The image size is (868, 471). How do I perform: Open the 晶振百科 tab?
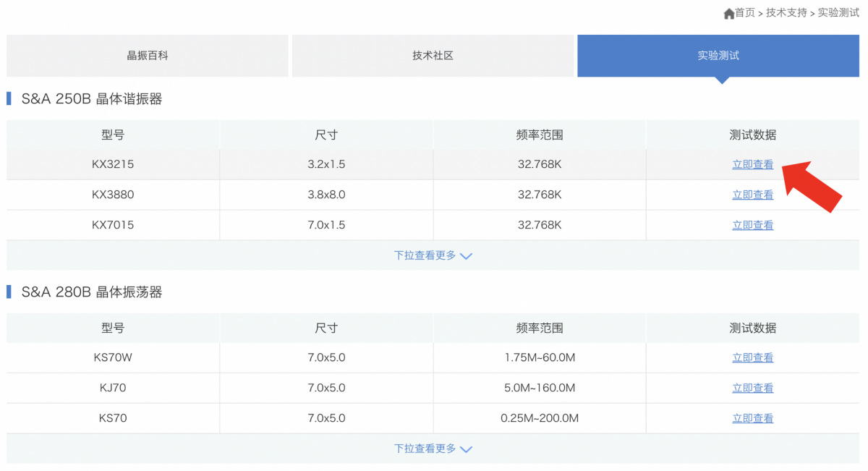pos(148,56)
